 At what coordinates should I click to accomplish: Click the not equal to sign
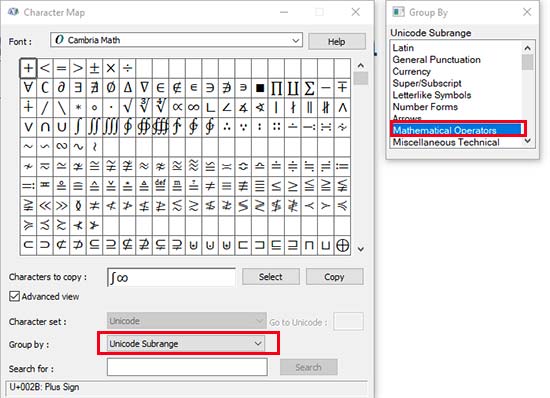[x=210, y=185]
